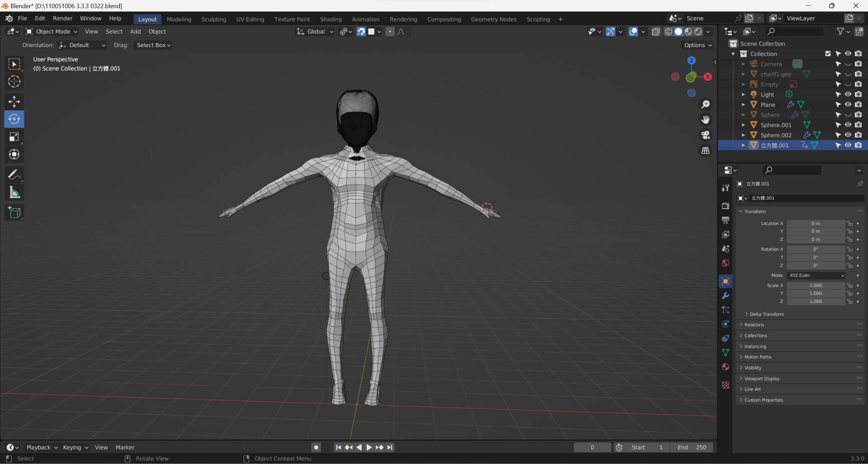The height and width of the screenshot is (464, 868).
Task: Select the Move tool in the toolbar
Action: (x=14, y=101)
